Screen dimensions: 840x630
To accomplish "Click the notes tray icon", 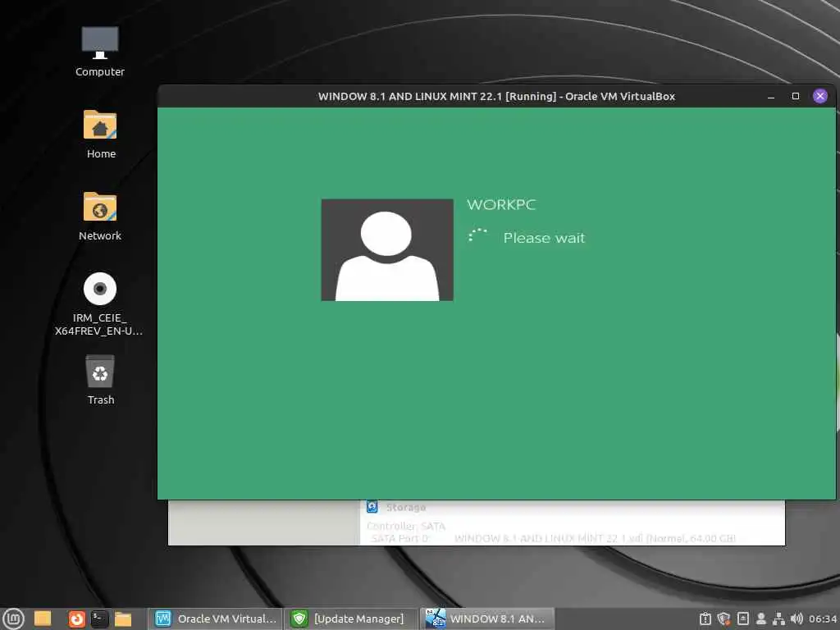I will coord(743,619).
